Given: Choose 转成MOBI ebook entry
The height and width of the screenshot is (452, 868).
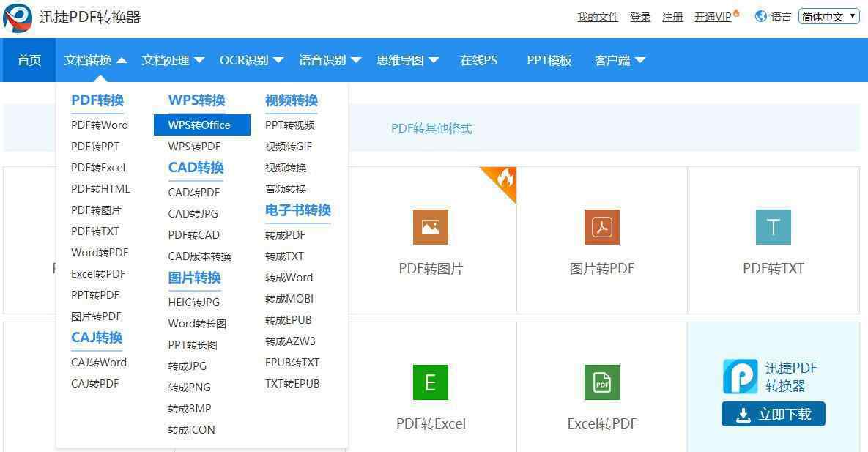Looking at the screenshot, I should coord(289,299).
